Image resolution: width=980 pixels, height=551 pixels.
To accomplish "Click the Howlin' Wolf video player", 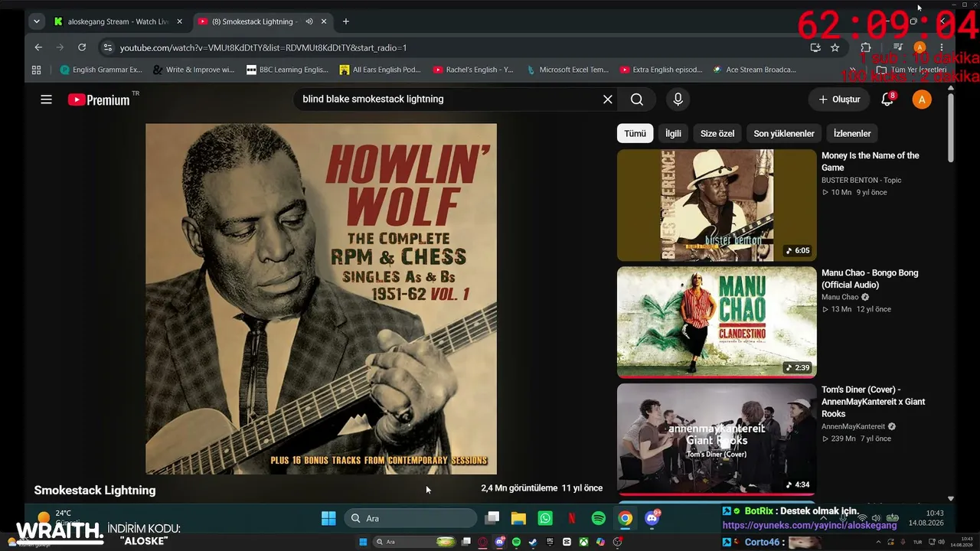I will 321,299.
